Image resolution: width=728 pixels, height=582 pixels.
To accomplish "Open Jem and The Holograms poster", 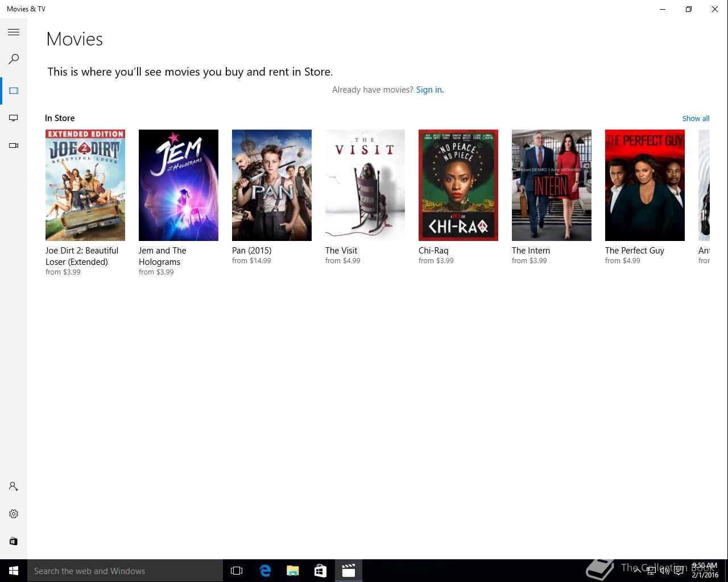I will (179, 185).
